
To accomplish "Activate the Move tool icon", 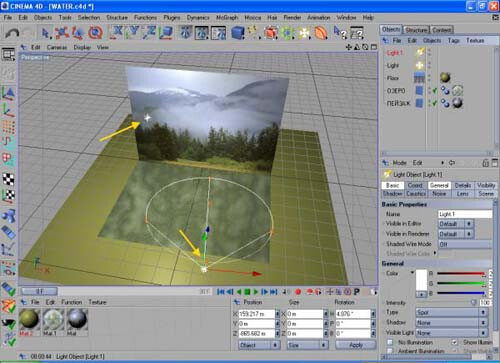I will (x=62, y=33).
